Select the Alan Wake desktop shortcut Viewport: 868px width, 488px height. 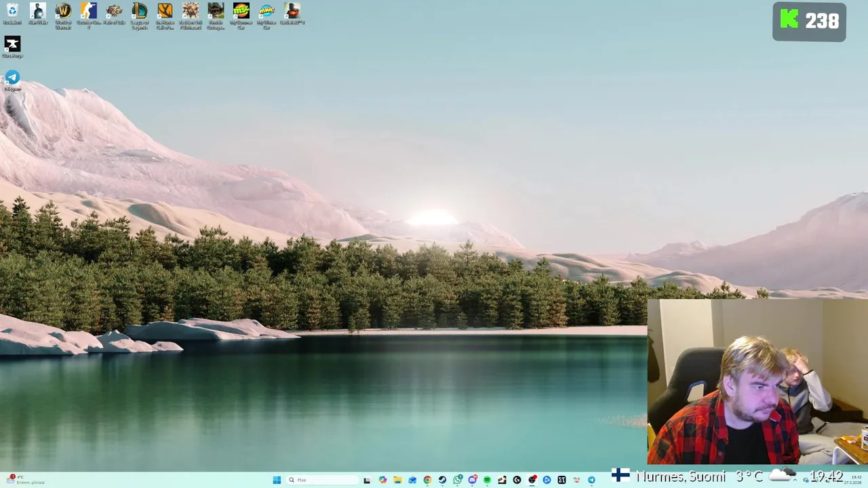[38, 14]
